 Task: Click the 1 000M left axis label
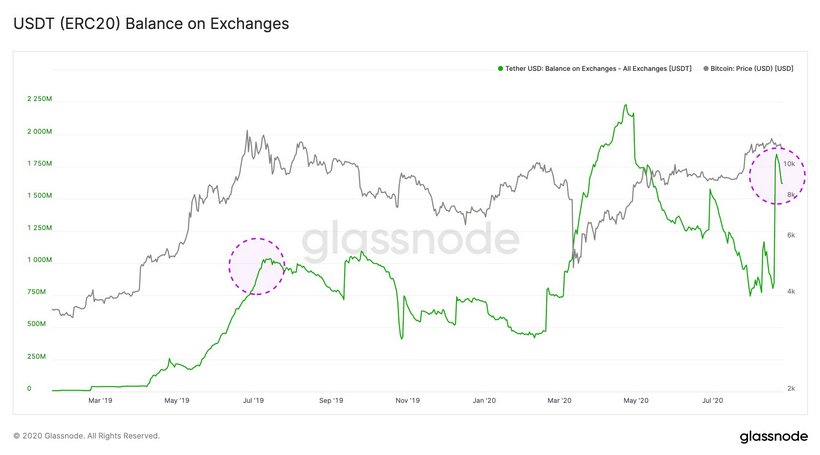pyautogui.click(x=40, y=260)
